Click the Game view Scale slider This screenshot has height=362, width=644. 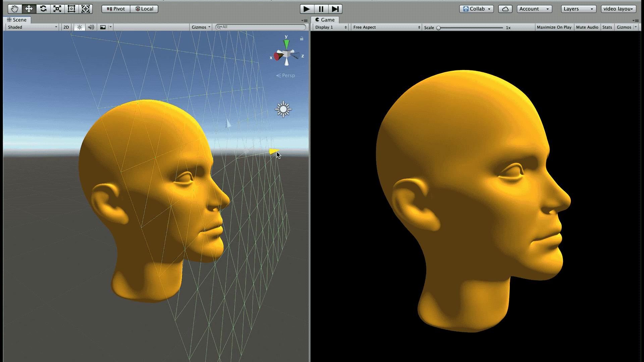click(470, 27)
